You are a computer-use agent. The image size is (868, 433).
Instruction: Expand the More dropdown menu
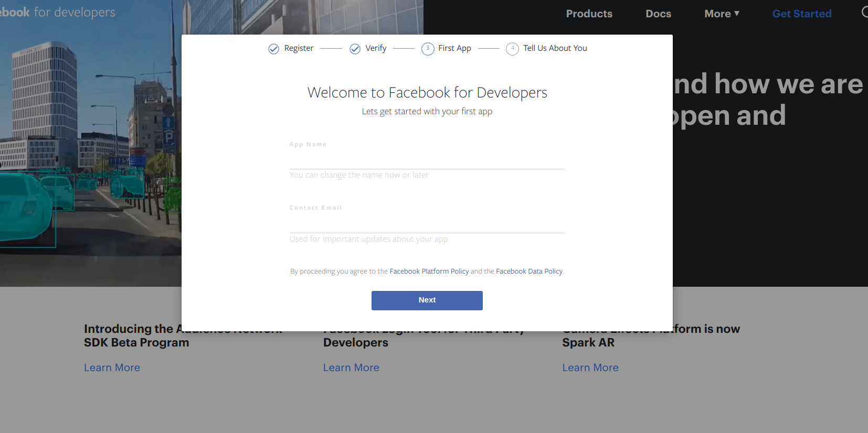pos(722,14)
